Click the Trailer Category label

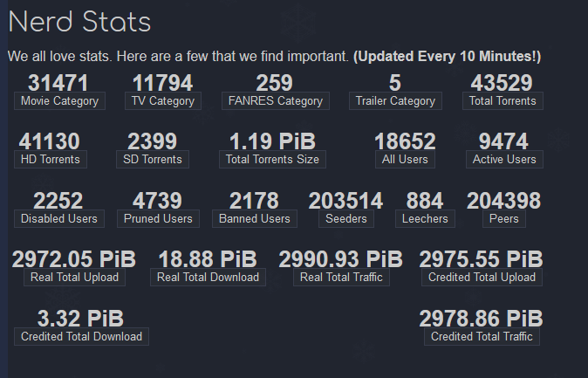(395, 101)
